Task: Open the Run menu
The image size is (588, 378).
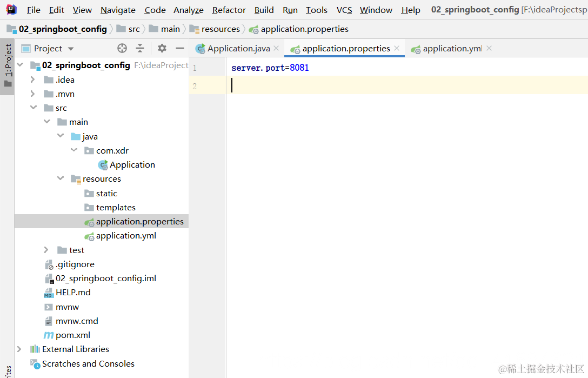Action: pyautogui.click(x=290, y=10)
